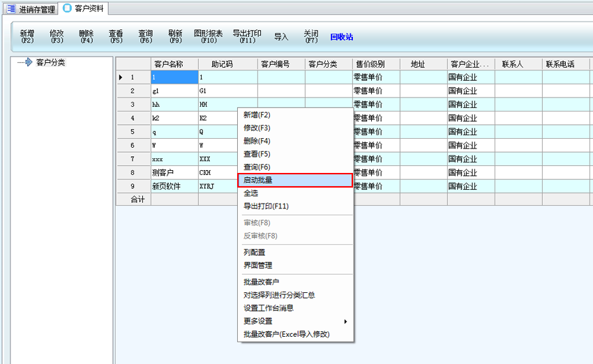The width and height of the screenshot is (593, 364).
Task: Choose 启动批量 in the context menu
Action: (296, 180)
